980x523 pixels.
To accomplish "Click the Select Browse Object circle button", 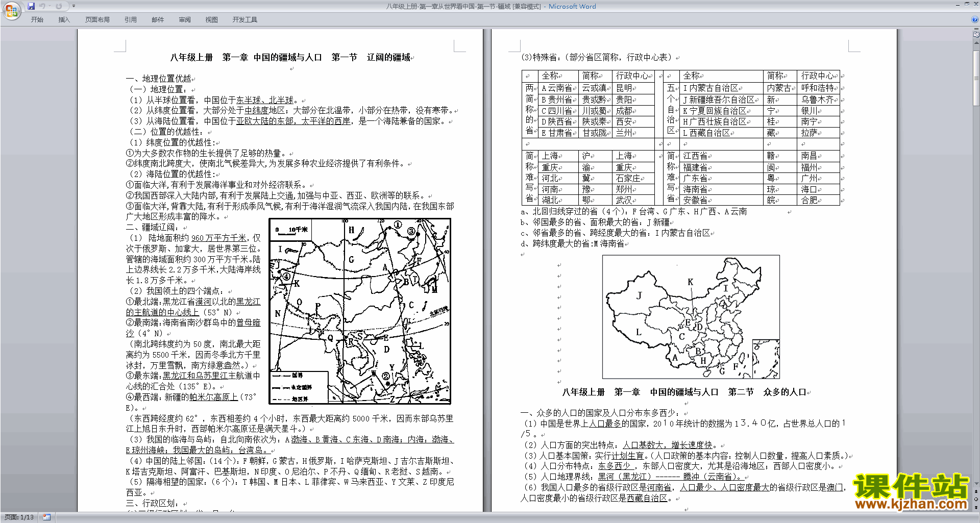I will point(976,499).
